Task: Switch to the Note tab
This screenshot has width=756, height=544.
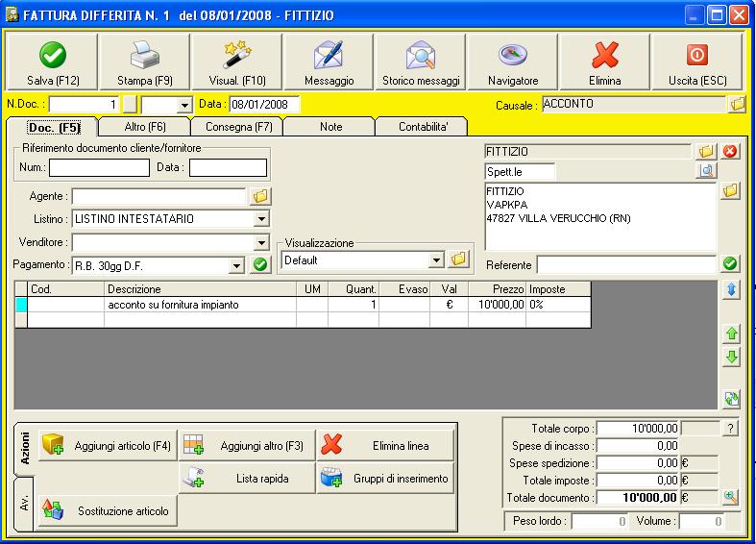Action: pos(330,127)
